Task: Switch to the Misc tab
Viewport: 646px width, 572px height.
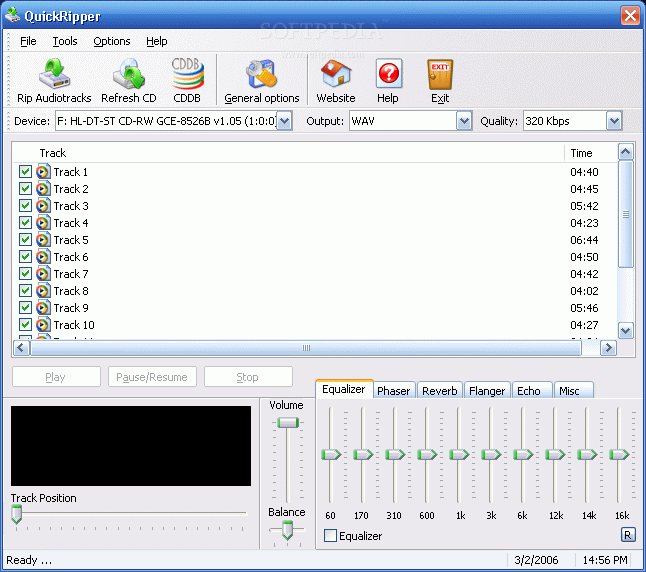Action: 573,390
